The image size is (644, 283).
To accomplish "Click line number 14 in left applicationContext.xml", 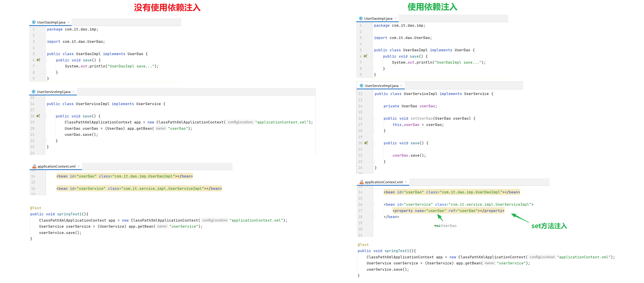I will click(x=33, y=176).
